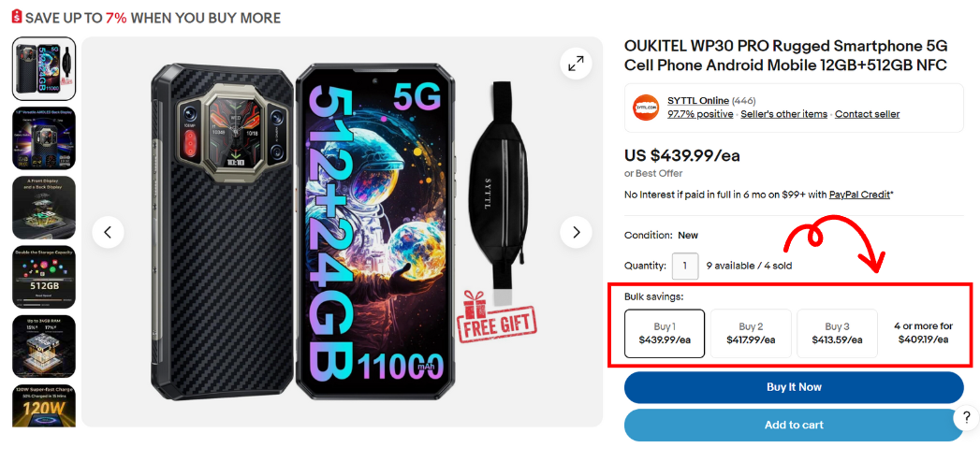Screen dimensions: 980x462
Task: Choose Buy 1 at $439.99/ea option
Action: (664, 334)
